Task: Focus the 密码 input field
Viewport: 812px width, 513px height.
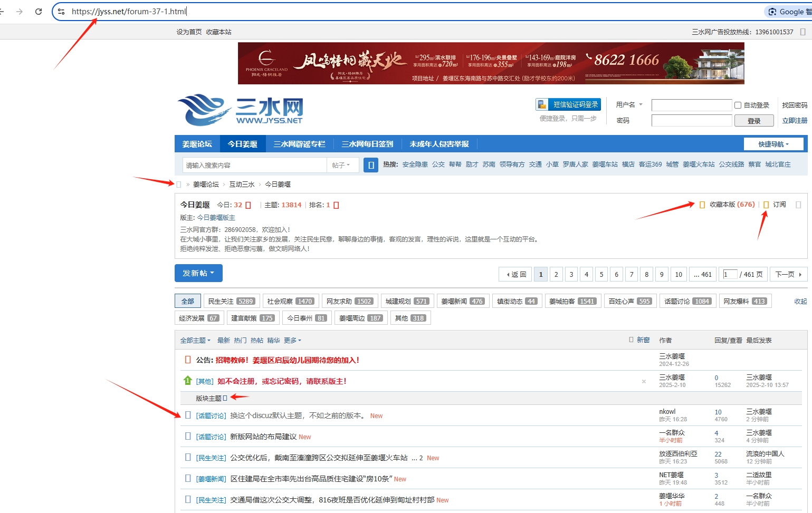Action: (x=692, y=121)
